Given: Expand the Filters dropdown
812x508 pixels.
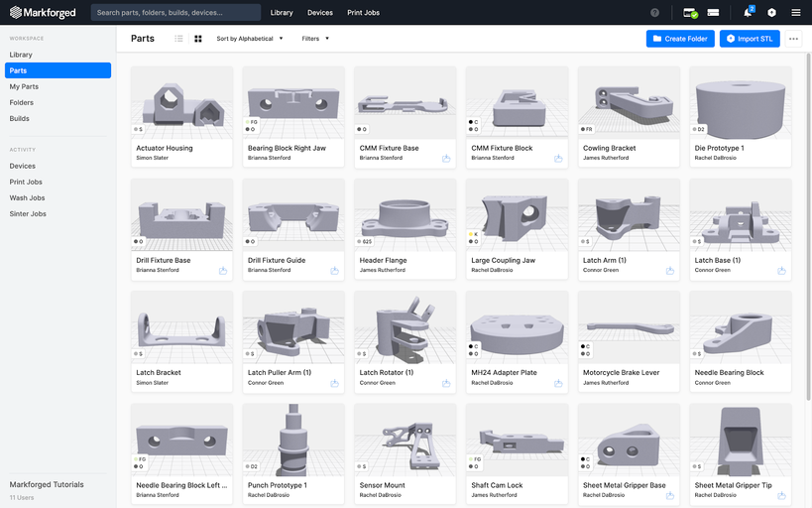Looking at the screenshot, I should pos(315,39).
